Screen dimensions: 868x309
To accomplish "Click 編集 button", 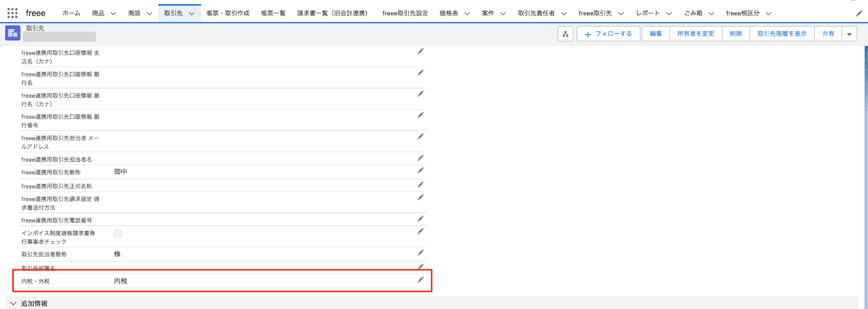I will [x=656, y=34].
